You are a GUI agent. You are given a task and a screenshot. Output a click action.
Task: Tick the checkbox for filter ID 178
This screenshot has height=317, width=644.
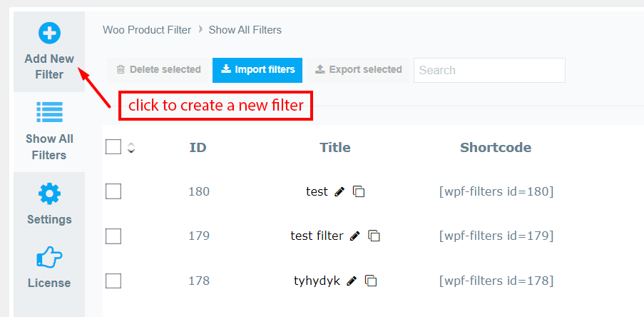point(113,281)
